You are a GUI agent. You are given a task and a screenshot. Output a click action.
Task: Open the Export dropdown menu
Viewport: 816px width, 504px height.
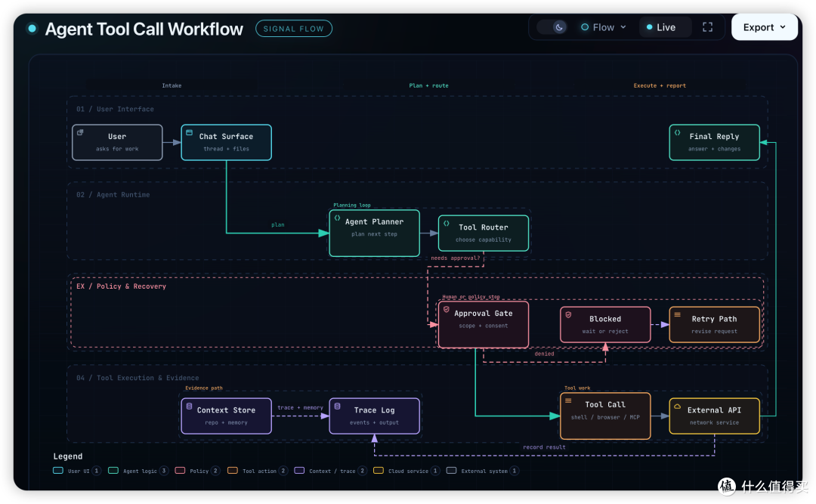click(764, 27)
